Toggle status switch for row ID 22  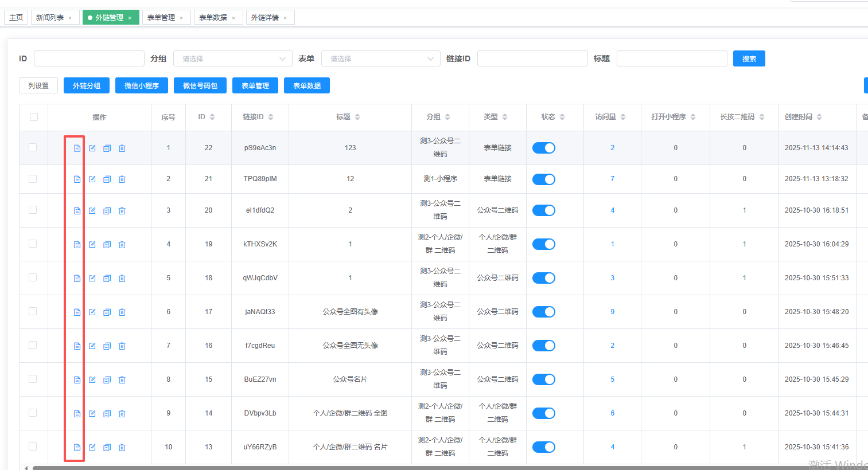coord(543,148)
